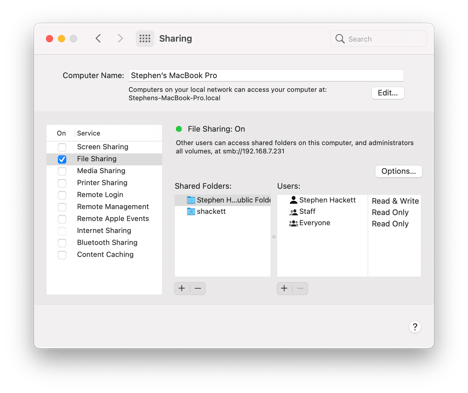This screenshot has height=393, width=468.
Task: Go forward with the right chevron
Action: pyautogui.click(x=120, y=39)
